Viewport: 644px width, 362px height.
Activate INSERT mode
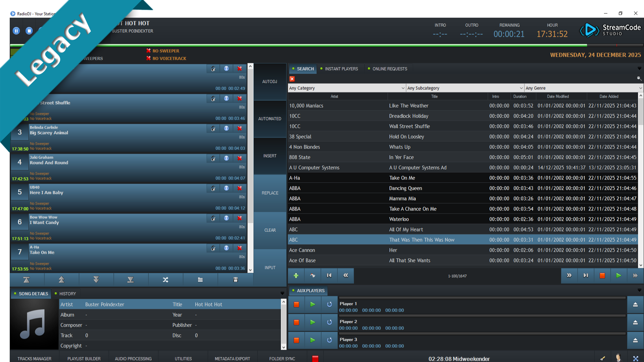(x=269, y=156)
